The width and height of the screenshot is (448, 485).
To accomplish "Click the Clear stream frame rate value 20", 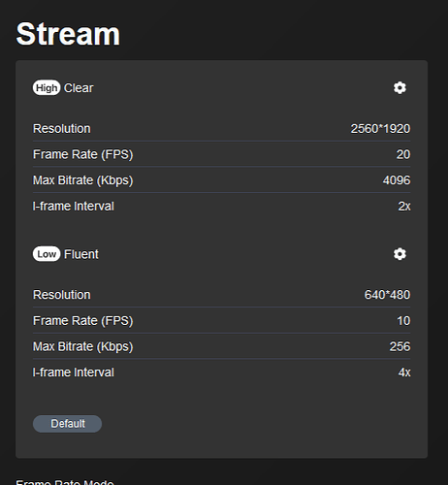I will click(403, 154).
